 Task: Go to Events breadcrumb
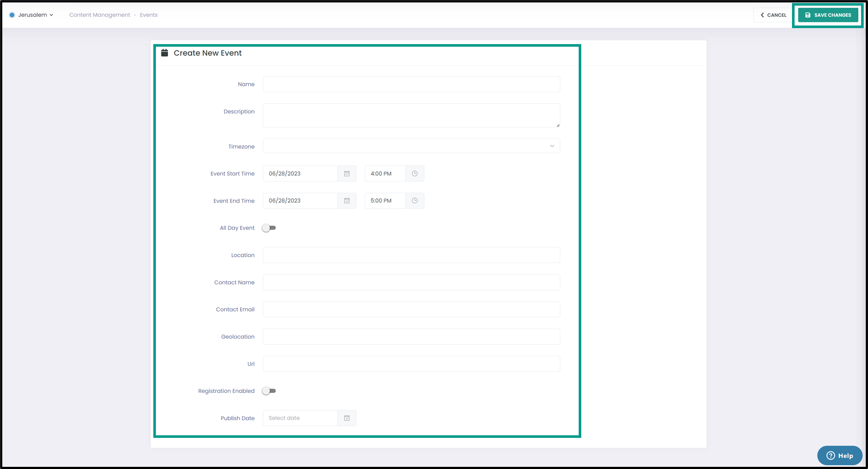[149, 15]
